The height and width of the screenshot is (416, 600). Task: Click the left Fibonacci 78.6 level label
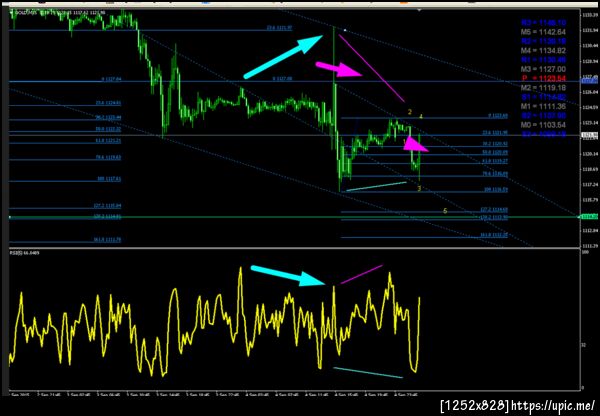(x=108, y=157)
